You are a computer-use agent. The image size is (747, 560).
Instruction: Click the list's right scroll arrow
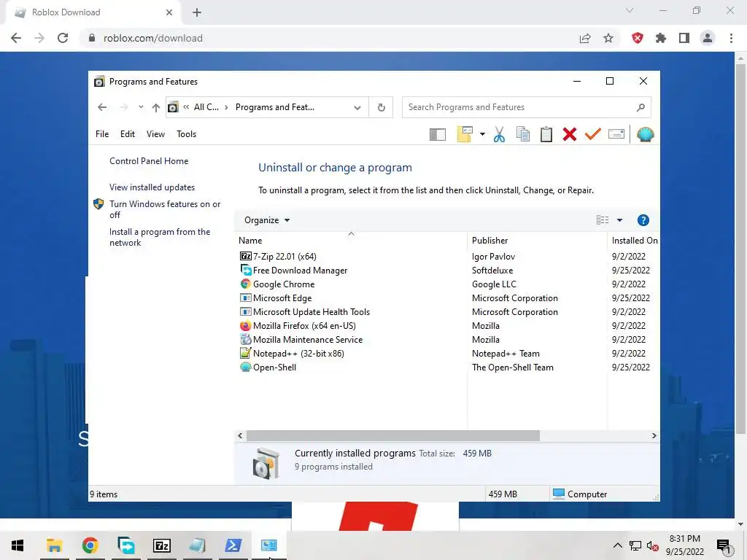tap(654, 436)
